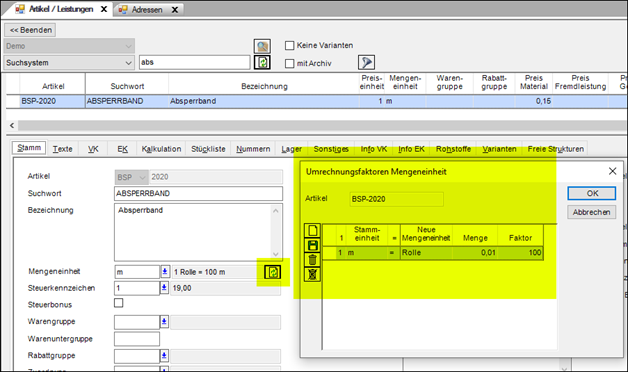Close the Artikel / Leistungen tab

tap(104, 9)
